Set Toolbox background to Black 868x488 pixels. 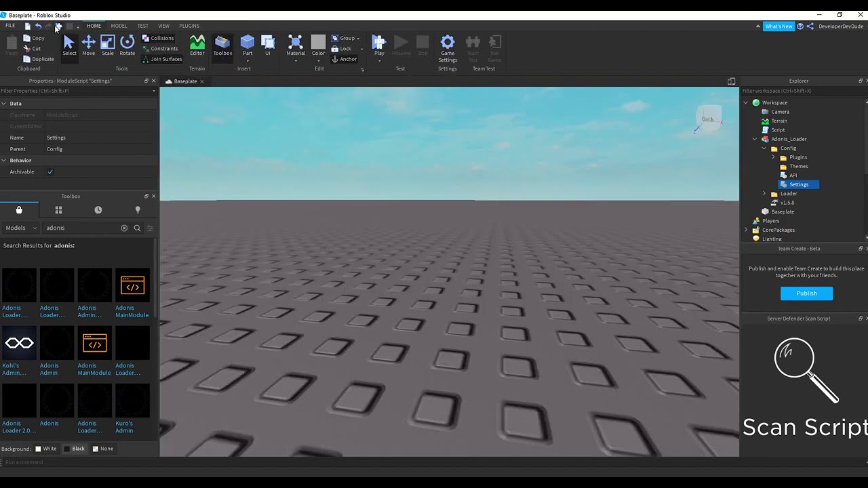(74, 449)
